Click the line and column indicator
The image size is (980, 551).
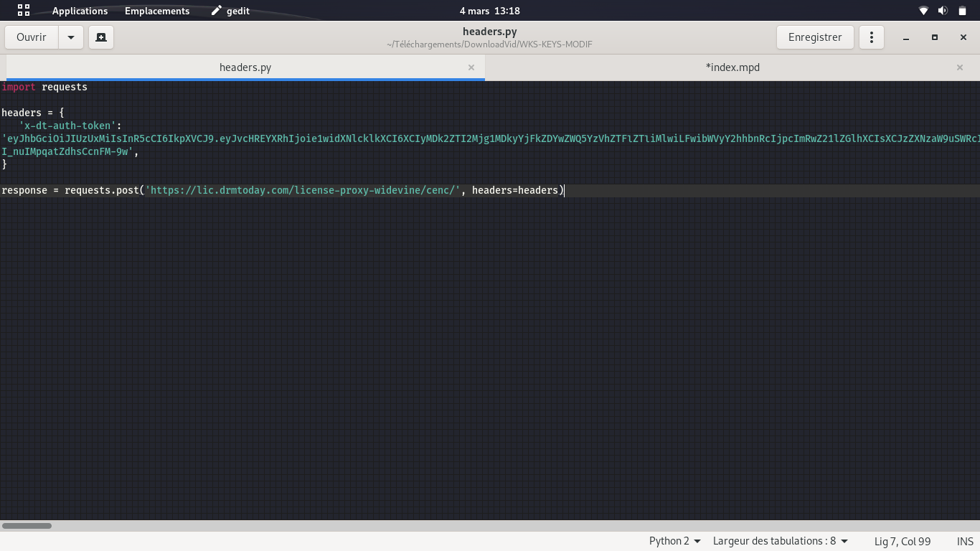point(903,541)
